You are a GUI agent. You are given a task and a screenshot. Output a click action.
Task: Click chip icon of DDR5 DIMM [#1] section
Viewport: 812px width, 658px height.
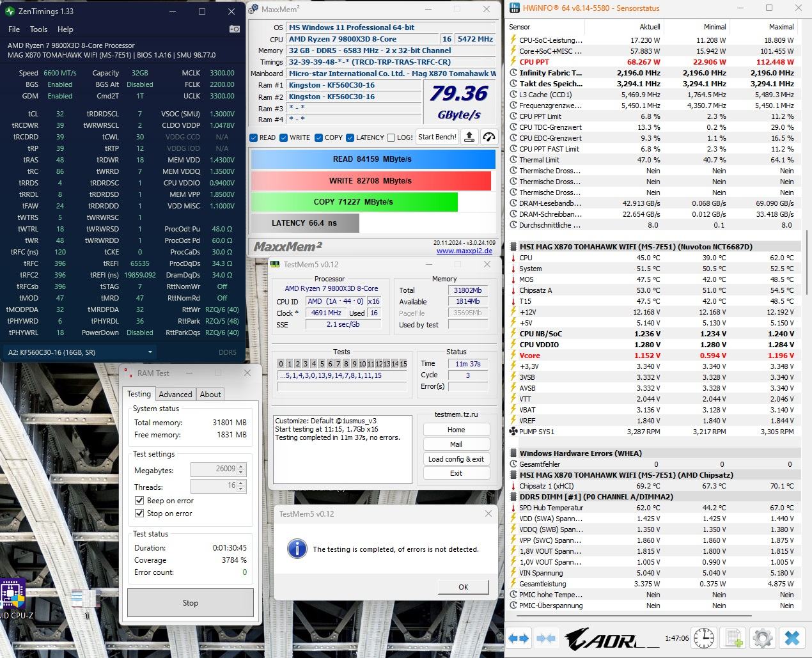[513, 496]
